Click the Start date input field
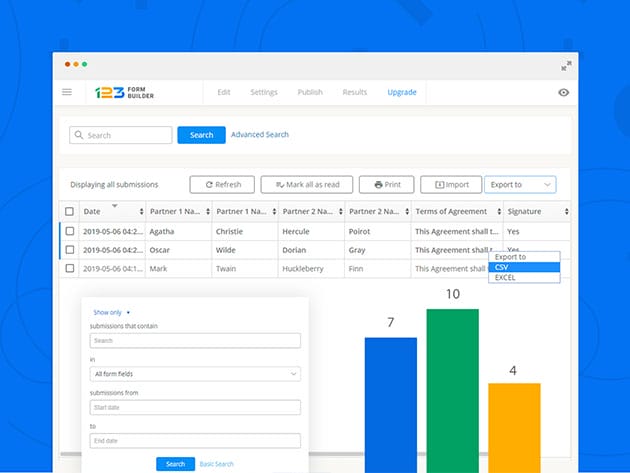Viewport: 630px width, 473px height. coord(195,407)
